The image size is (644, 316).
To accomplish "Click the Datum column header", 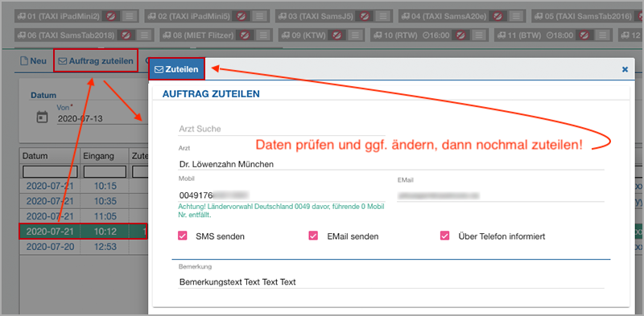I will tap(50, 156).
